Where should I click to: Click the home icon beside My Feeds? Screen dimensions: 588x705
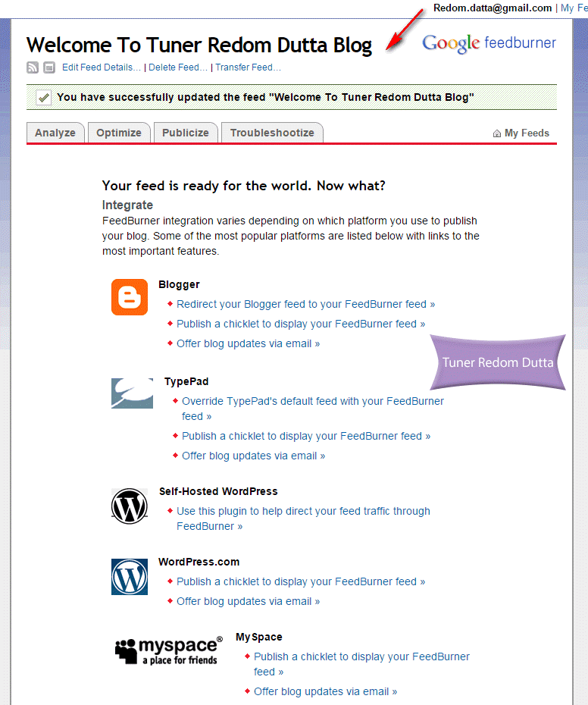497,133
